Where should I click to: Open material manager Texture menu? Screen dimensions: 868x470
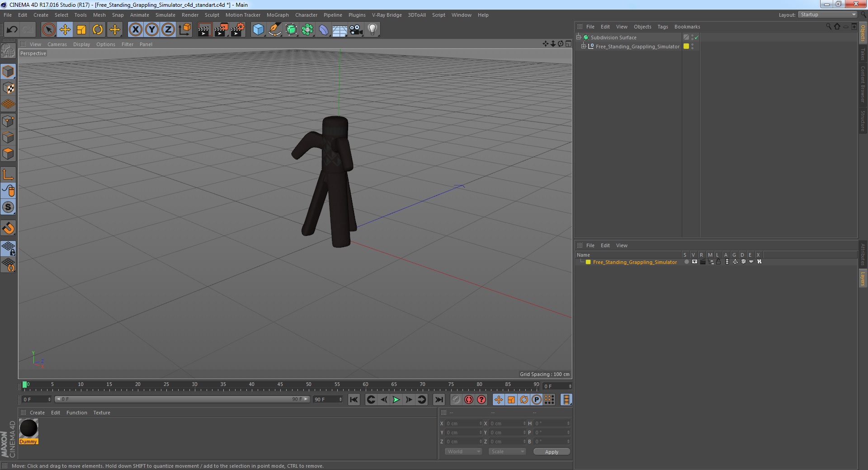[101, 413]
